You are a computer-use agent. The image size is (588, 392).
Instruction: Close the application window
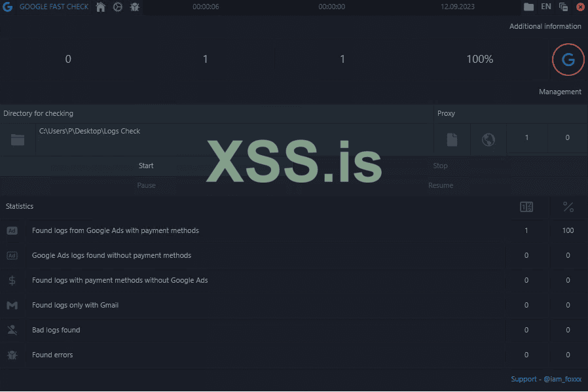580,7
